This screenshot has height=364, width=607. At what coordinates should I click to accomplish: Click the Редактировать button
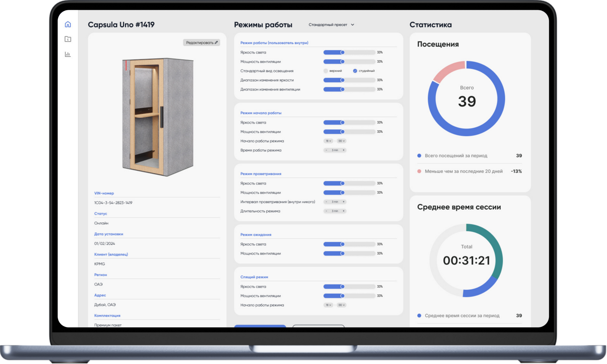tap(201, 42)
